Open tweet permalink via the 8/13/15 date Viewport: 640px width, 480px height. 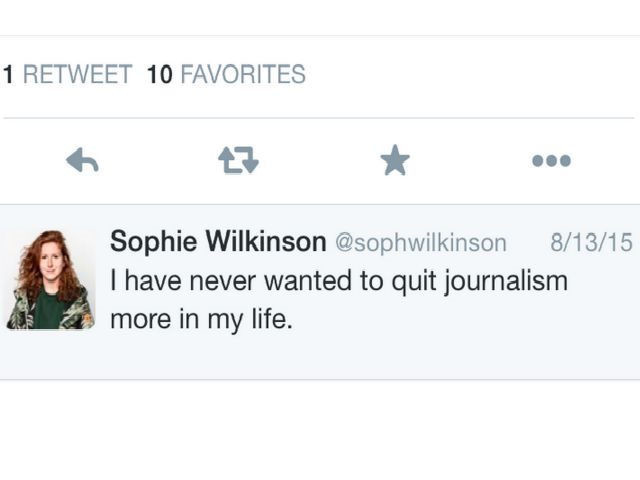pyautogui.click(x=591, y=243)
